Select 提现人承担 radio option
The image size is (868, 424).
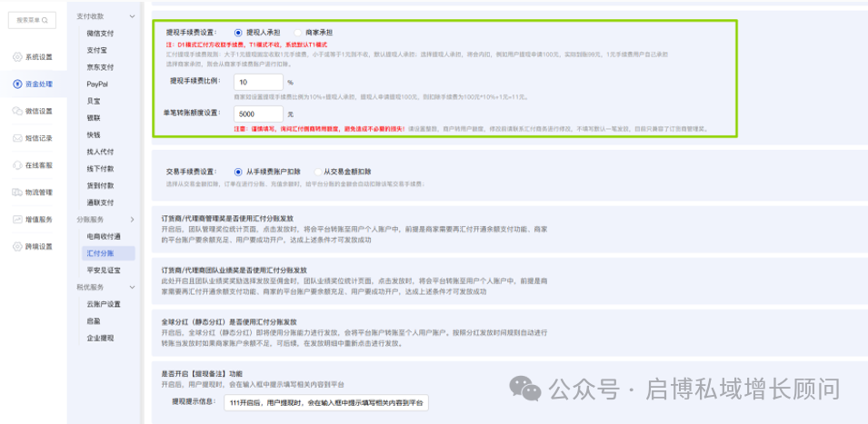tap(239, 32)
